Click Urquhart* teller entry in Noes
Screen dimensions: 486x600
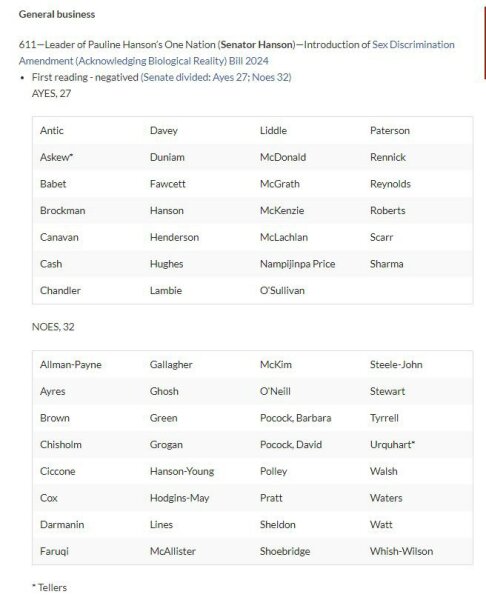(x=392, y=445)
